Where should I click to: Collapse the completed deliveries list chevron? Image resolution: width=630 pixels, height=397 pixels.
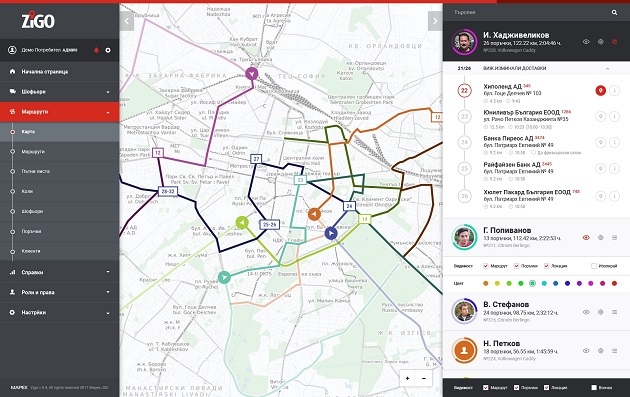[x=608, y=69]
